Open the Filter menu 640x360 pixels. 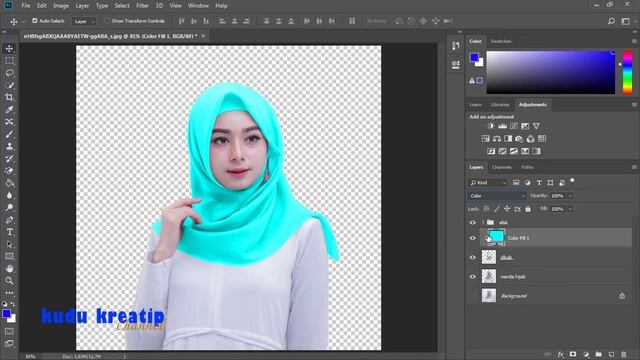[142, 6]
